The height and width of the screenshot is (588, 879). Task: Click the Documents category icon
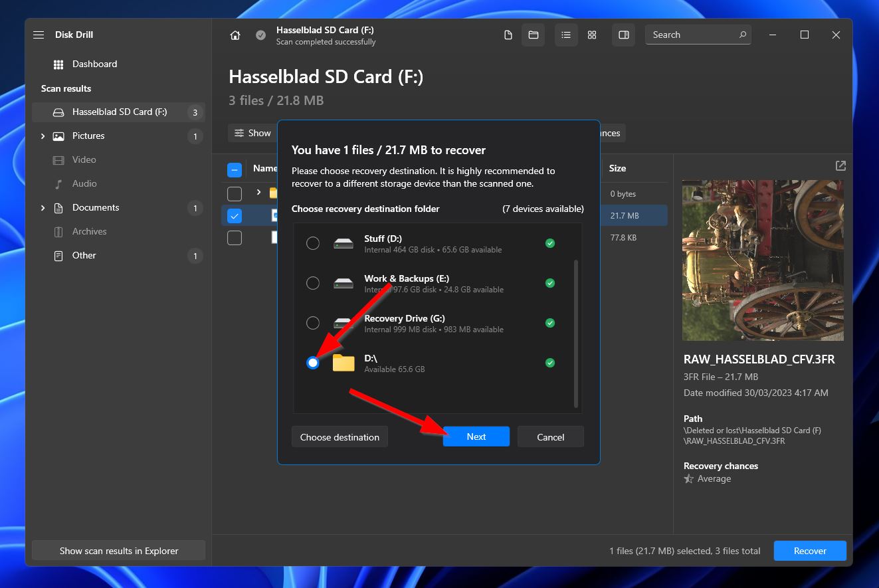(x=58, y=208)
